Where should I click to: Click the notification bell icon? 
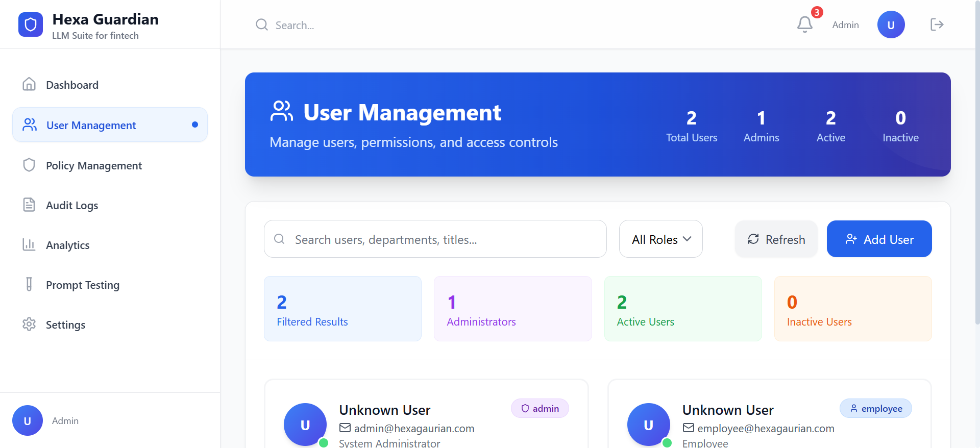coord(804,24)
